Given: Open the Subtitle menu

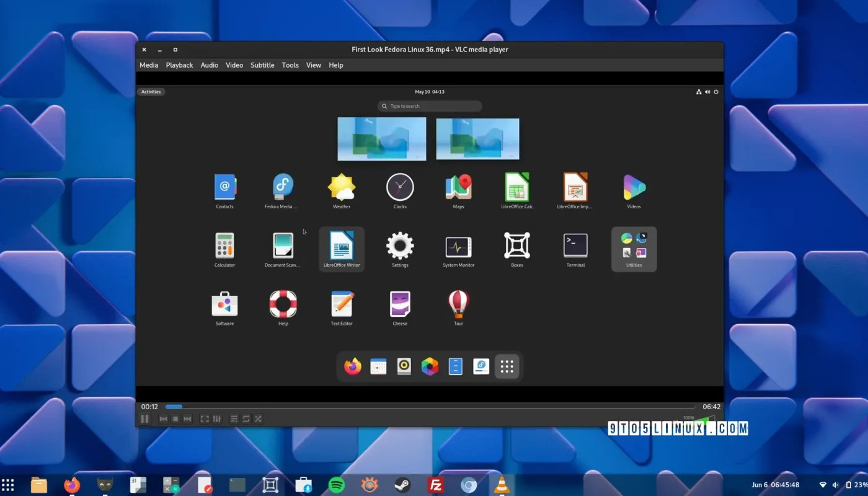Looking at the screenshot, I should [x=262, y=65].
